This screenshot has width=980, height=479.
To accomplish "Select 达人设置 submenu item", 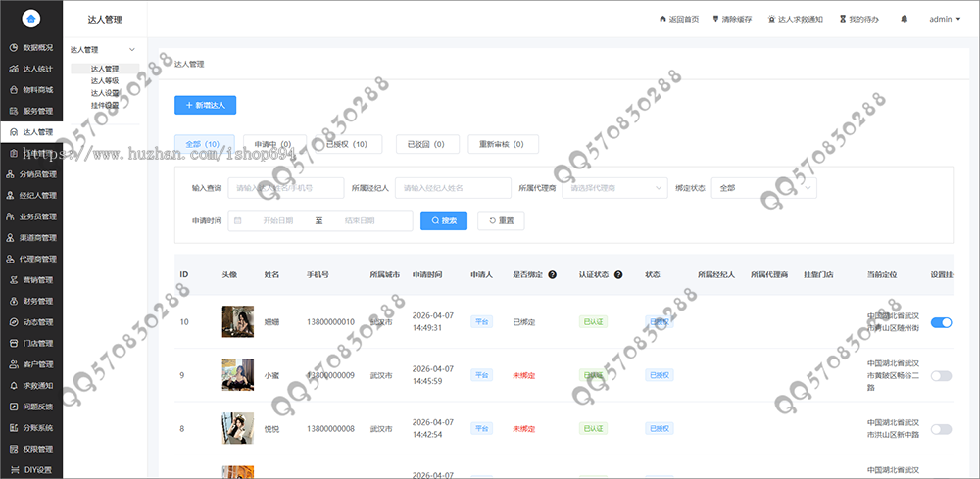I will coord(105,92).
